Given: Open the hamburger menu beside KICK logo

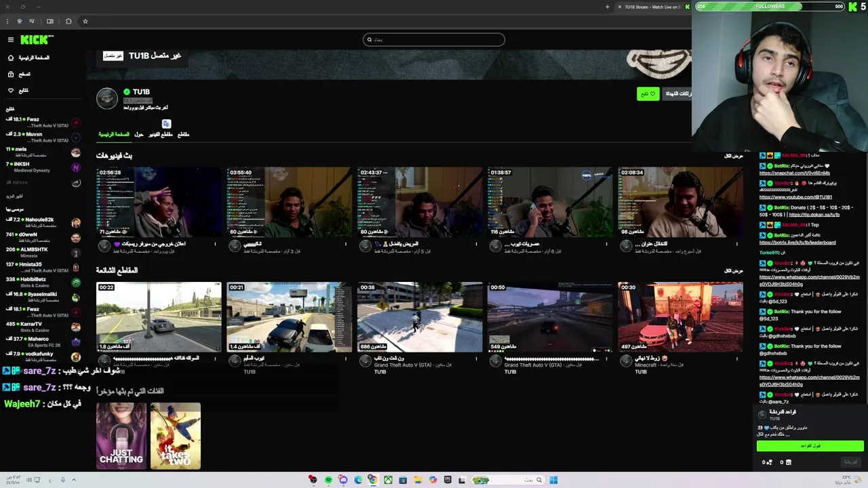Looking at the screenshot, I should click(x=10, y=40).
